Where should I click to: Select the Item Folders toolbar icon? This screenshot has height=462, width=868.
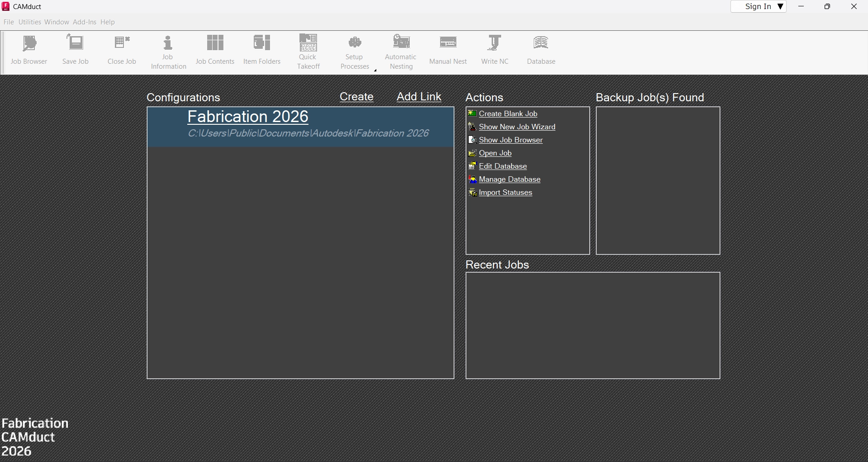coord(262,50)
